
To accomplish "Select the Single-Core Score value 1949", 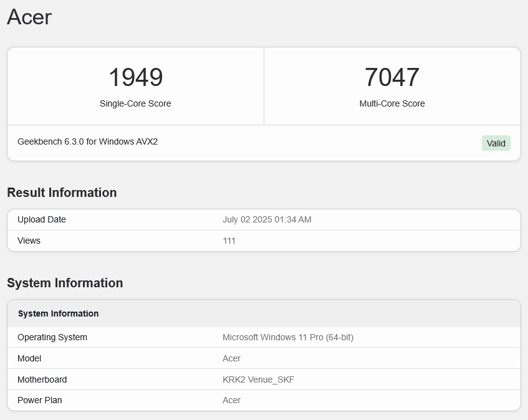I will [135, 77].
